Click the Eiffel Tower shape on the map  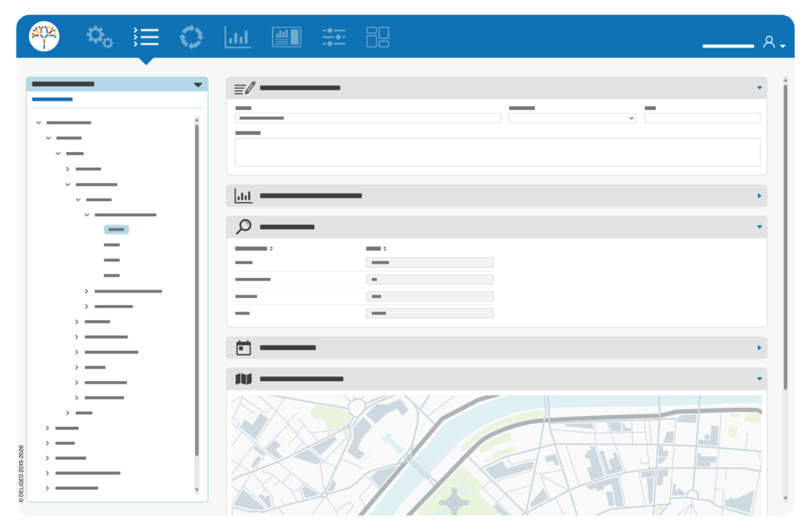pyautogui.click(x=454, y=501)
